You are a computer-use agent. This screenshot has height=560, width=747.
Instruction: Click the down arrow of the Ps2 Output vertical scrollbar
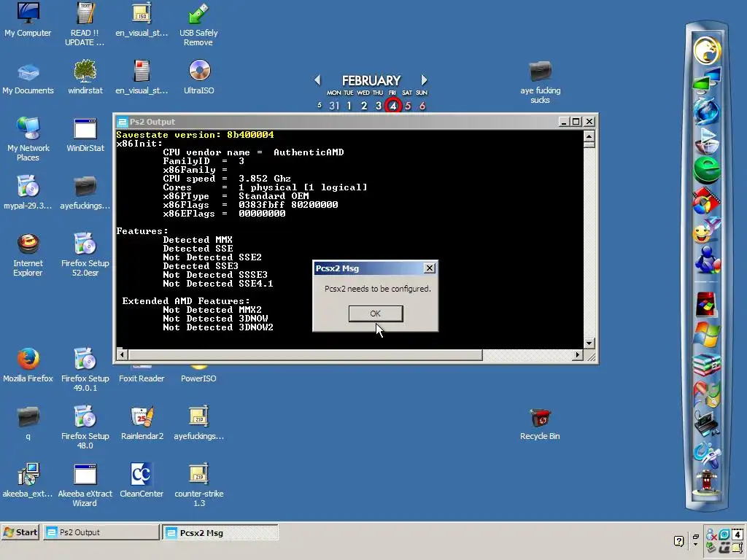click(589, 343)
